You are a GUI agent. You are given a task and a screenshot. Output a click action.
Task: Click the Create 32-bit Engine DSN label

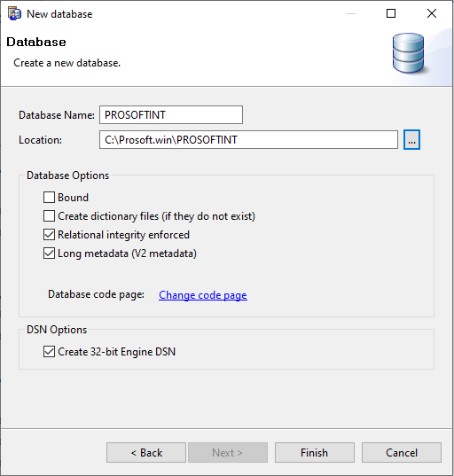point(117,352)
